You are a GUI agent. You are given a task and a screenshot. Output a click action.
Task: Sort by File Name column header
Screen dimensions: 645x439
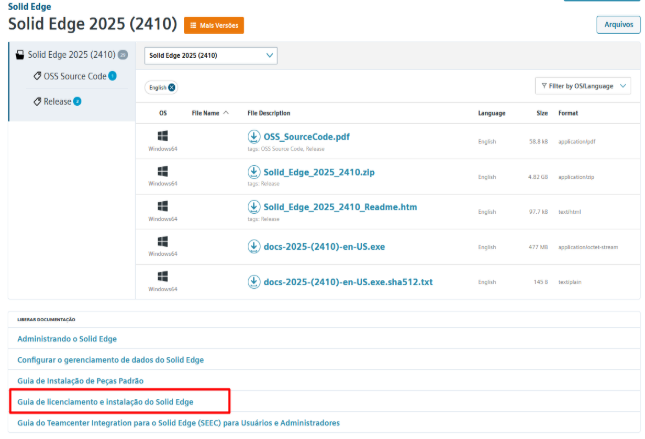coord(210,113)
